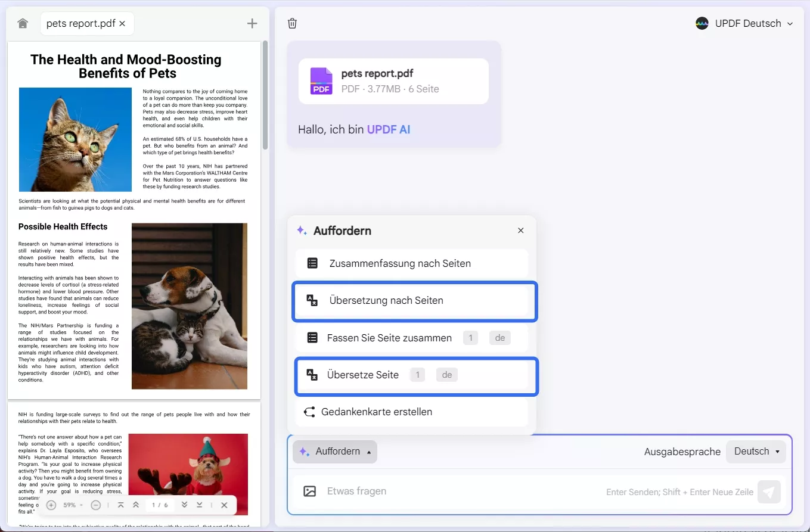
Task: Zoom out the PDF with minus
Action: pyautogui.click(x=96, y=505)
